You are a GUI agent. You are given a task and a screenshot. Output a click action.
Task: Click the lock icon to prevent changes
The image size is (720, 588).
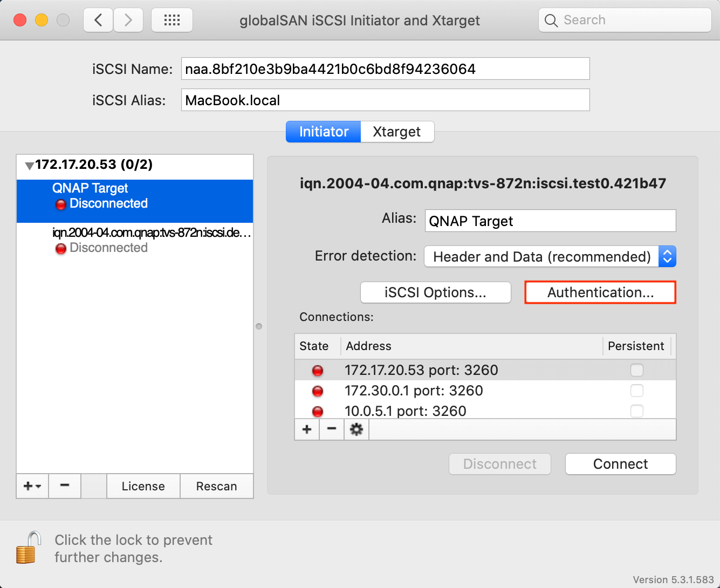(x=28, y=548)
